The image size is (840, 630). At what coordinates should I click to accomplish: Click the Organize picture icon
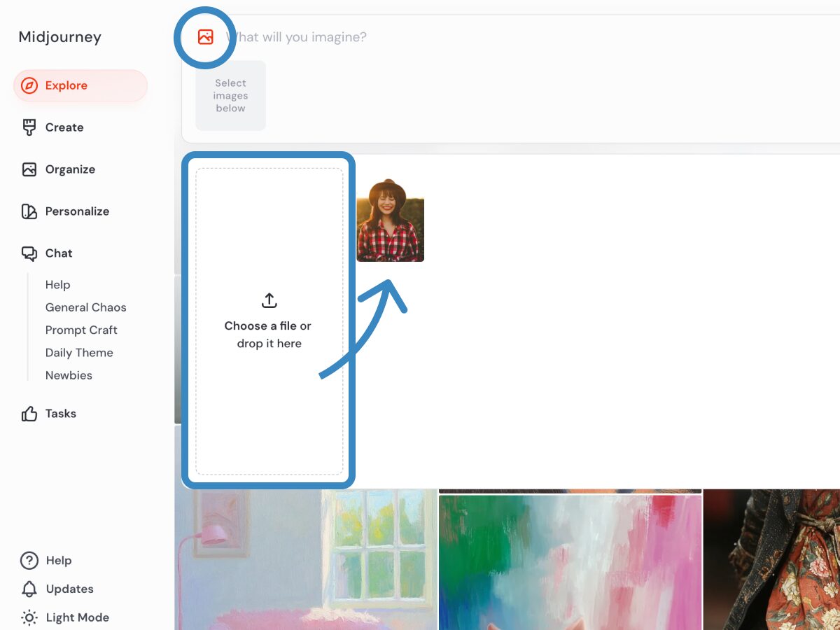[x=29, y=169]
